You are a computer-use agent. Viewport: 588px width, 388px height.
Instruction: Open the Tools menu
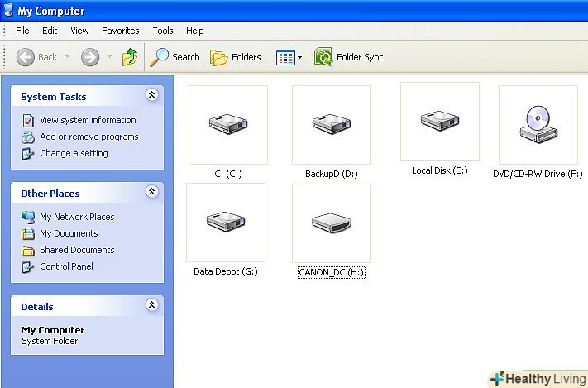point(163,31)
